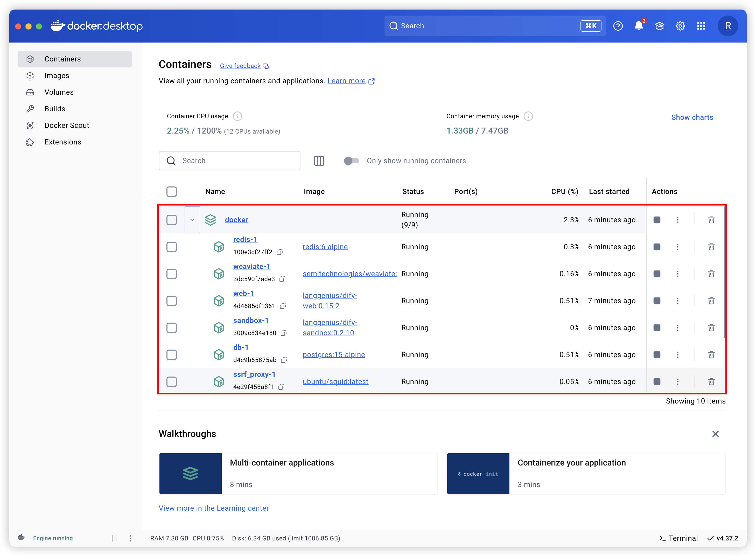
Task: Open web-1 container actions menu
Action: point(677,301)
